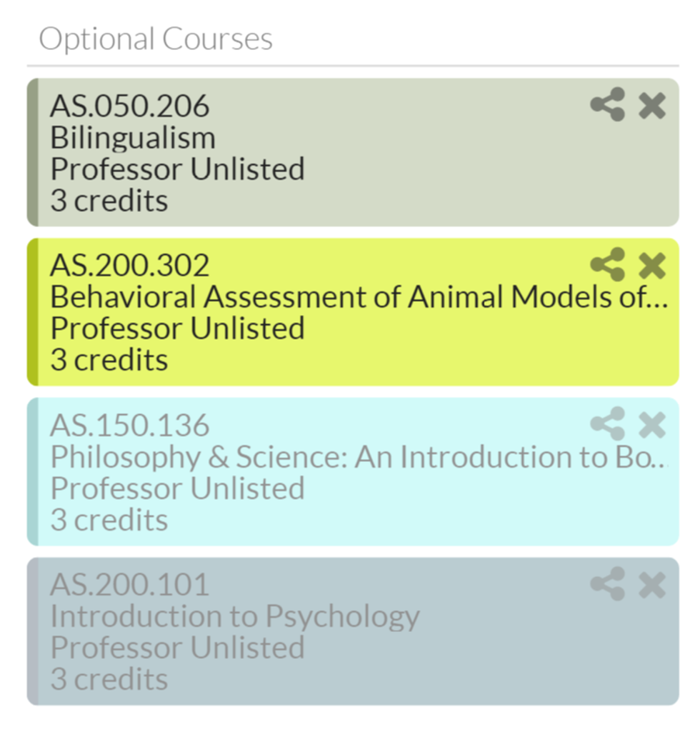
Task: Open the Bilingualism course title
Action: point(133,138)
